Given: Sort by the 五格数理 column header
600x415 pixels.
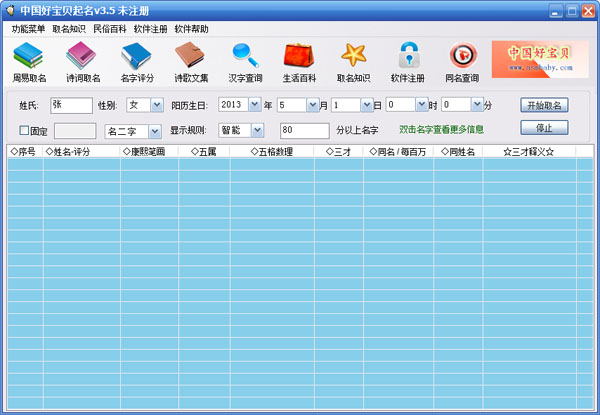Looking at the screenshot, I should (x=272, y=152).
